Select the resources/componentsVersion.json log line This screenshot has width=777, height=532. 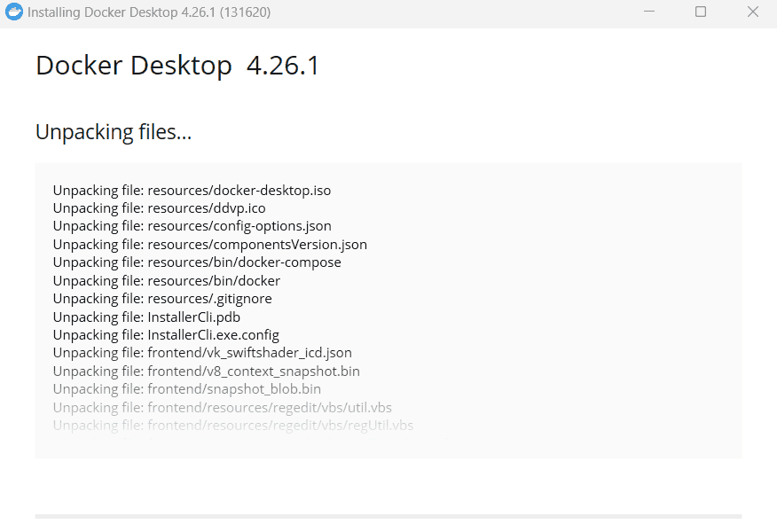pos(210,244)
